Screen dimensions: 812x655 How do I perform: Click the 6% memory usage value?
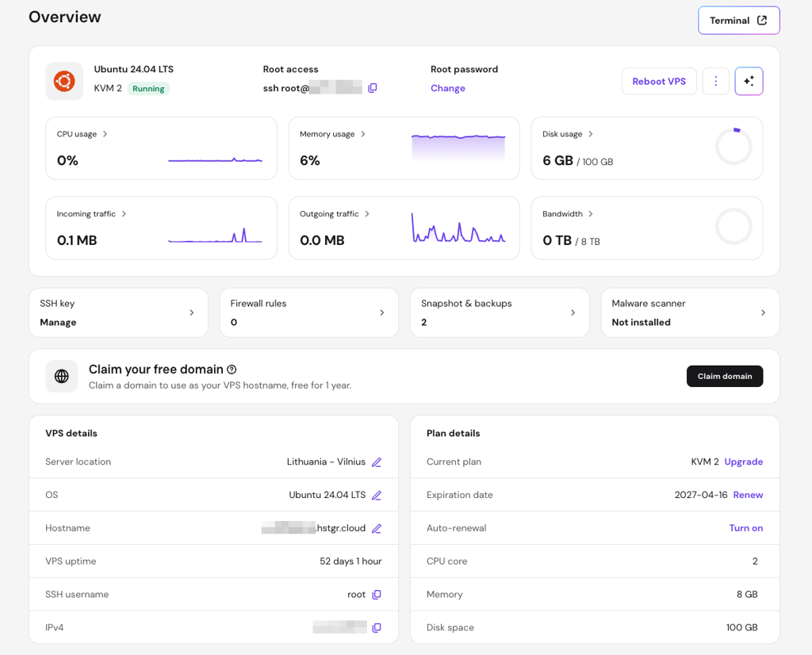(310, 160)
